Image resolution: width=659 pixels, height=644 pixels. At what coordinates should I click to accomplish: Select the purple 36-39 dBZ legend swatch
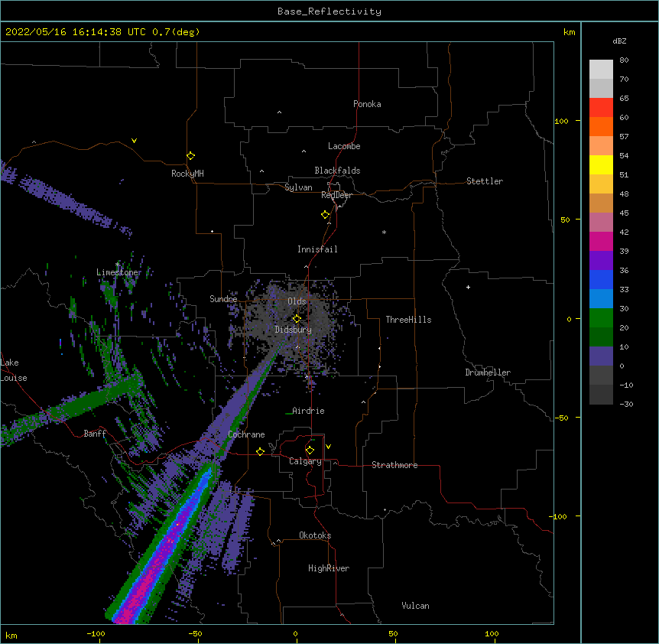[x=601, y=261]
